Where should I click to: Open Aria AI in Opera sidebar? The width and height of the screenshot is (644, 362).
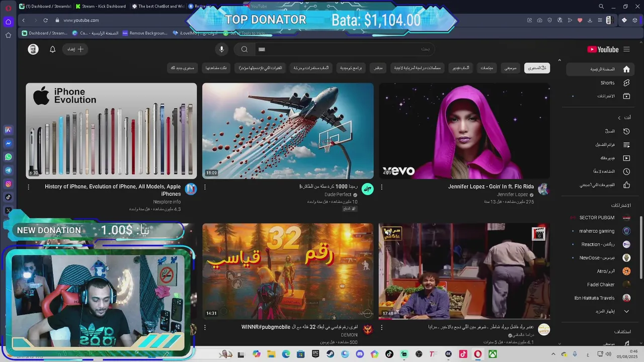[x=9, y=130]
